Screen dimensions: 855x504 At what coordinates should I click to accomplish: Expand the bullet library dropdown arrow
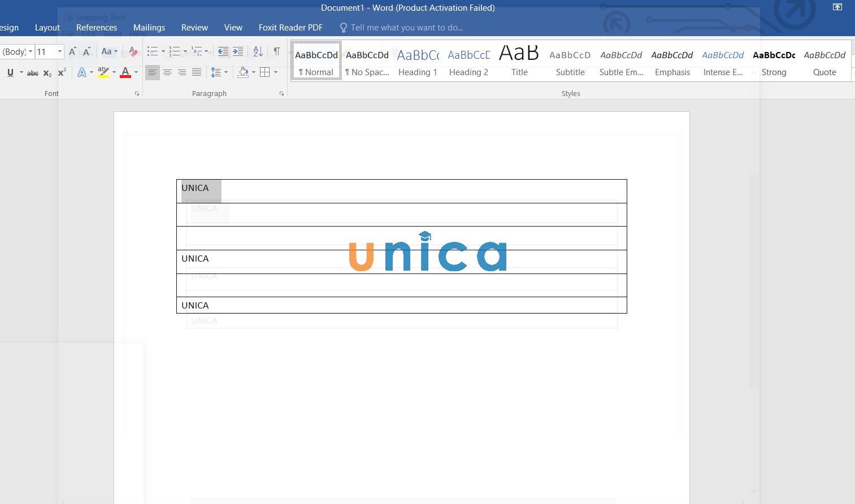163,51
